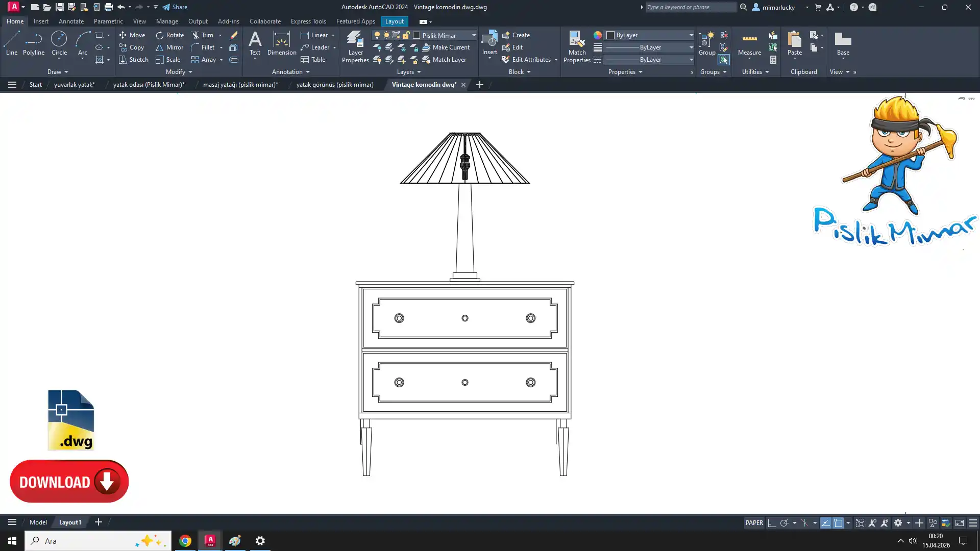Expand the Modify panel
Screen dimensions: 980x551
[179, 72]
